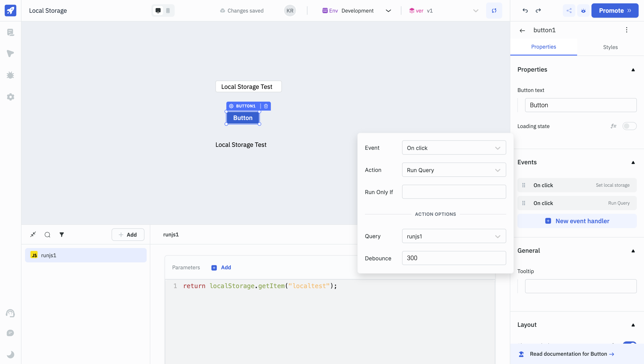Click the redo arrow icon
Screen dimensions: 644x364
(538, 10)
